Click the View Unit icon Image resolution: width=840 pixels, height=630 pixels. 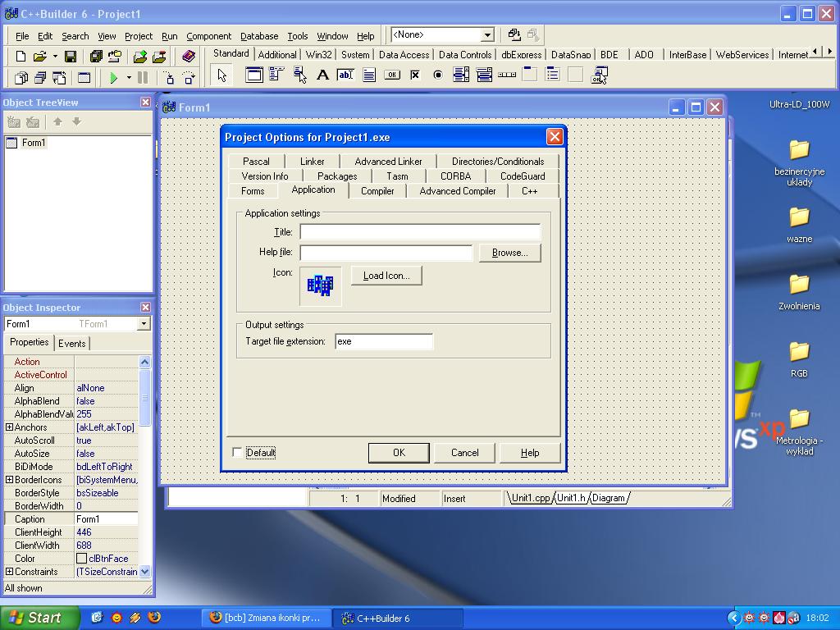(x=21, y=78)
